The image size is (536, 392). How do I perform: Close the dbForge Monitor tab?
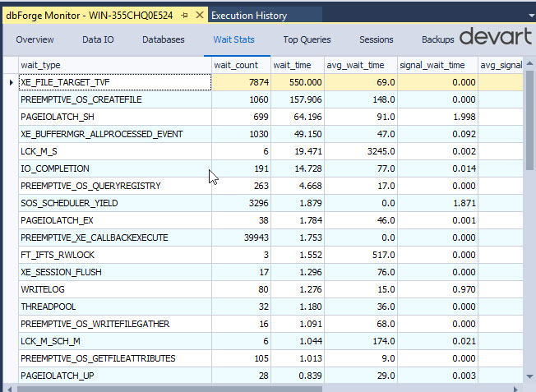[200, 16]
